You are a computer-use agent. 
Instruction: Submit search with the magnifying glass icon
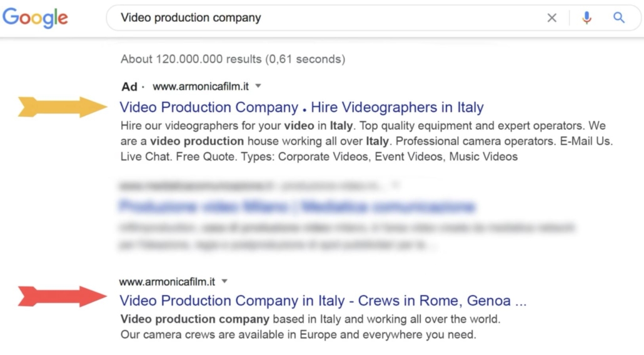619,17
